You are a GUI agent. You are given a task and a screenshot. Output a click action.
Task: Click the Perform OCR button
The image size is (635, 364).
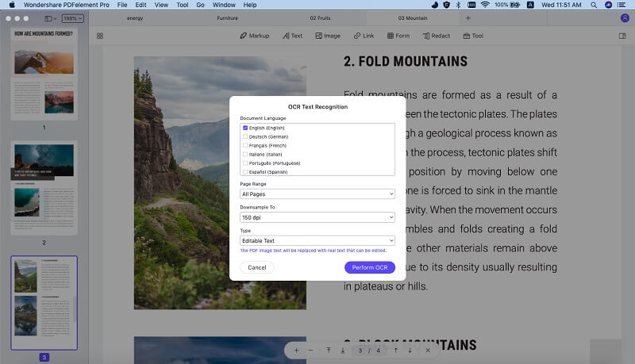tap(370, 267)
